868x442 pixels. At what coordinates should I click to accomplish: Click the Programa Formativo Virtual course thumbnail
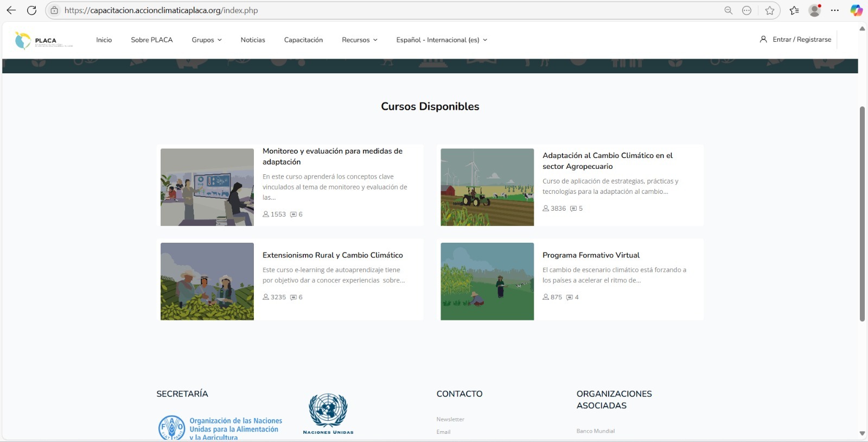[x=487, y=281]
